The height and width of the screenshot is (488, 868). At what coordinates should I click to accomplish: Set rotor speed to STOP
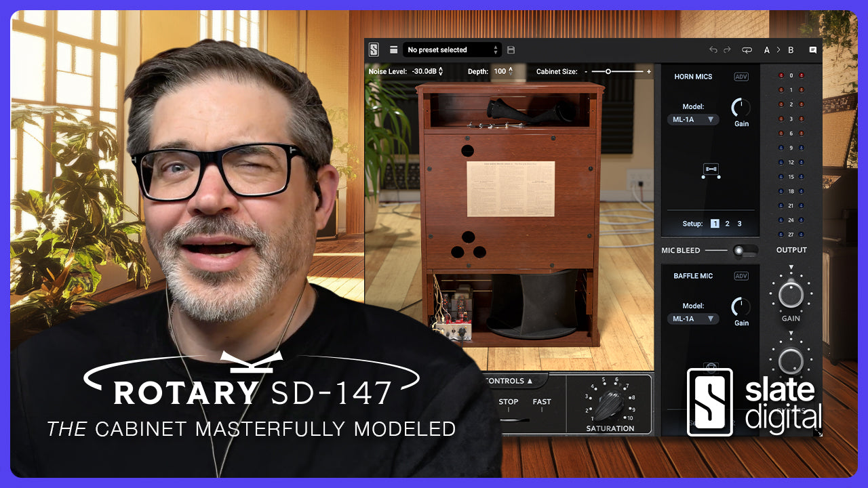(x=509, y=402)
